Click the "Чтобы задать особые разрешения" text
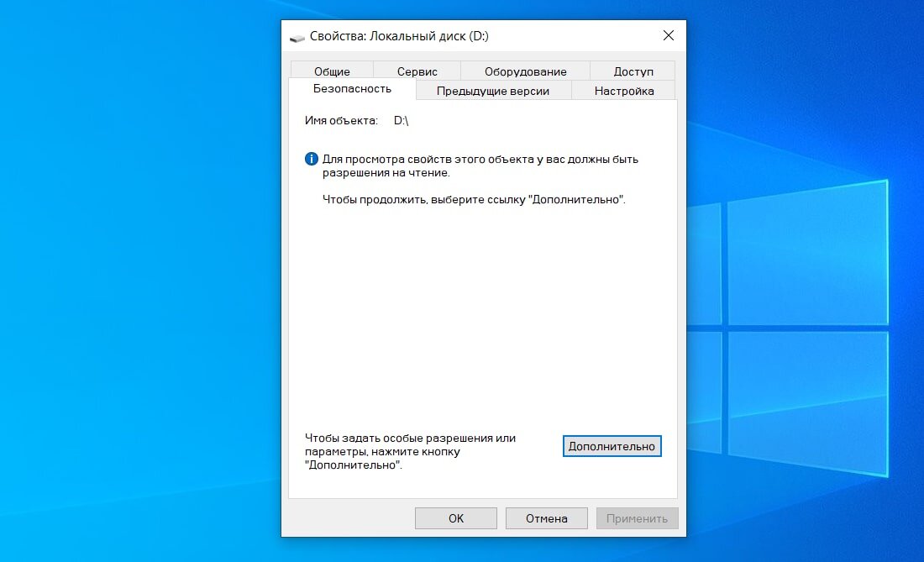This screenshot has width=924, height=562. click(410, 451)
